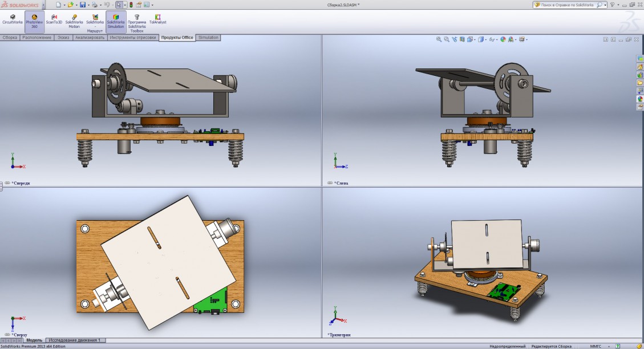
Task: Click the TolAnalyst icon
Action: pos(157,21)
